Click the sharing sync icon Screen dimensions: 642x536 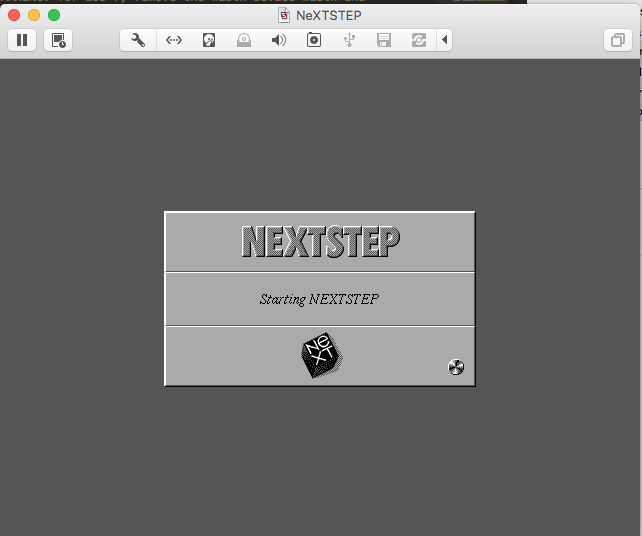coord(419,40)
